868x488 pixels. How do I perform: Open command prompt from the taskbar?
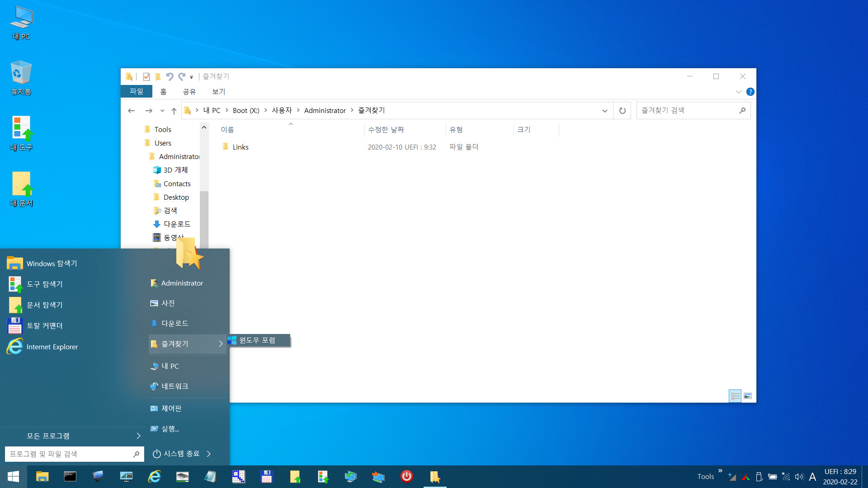tap(70, 477)
